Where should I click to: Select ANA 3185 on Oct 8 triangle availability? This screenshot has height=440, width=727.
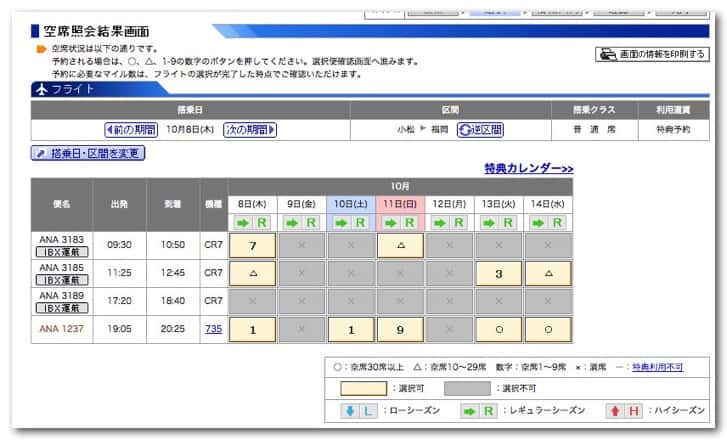(253, 274)
